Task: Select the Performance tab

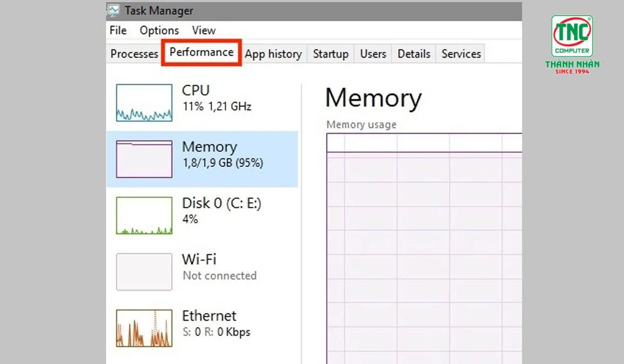Action: [201, 53]
